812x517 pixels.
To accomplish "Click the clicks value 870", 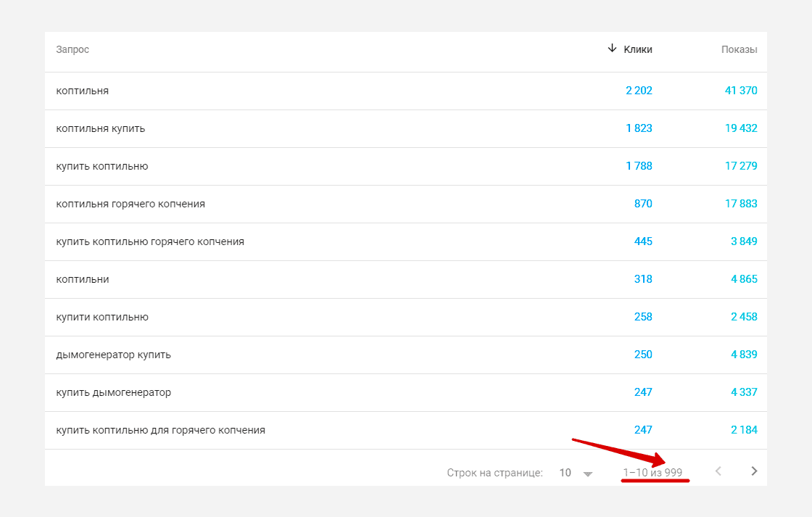I will pyautogui.click(x=643, y=204).
